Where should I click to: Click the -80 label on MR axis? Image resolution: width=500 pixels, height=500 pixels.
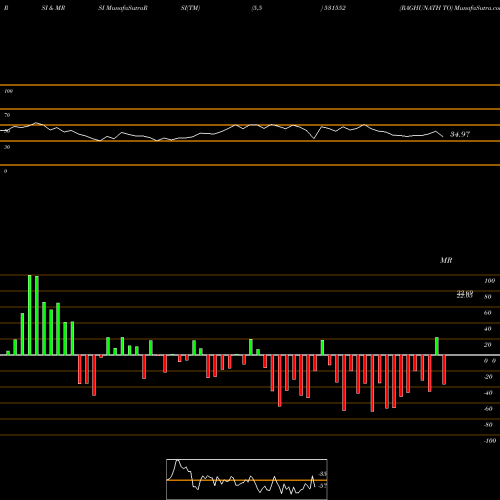488,425
